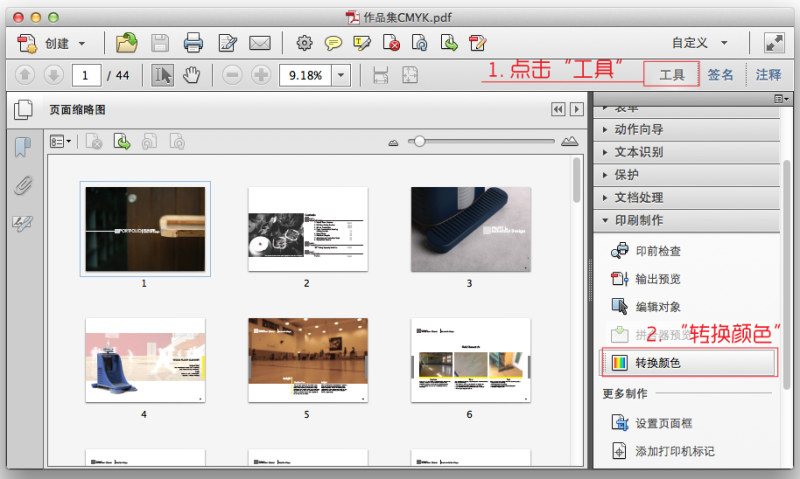Open the bookmarks side panel icon
Image resolution: width=800 pixels, height=479 pixels.
[23, 147]
